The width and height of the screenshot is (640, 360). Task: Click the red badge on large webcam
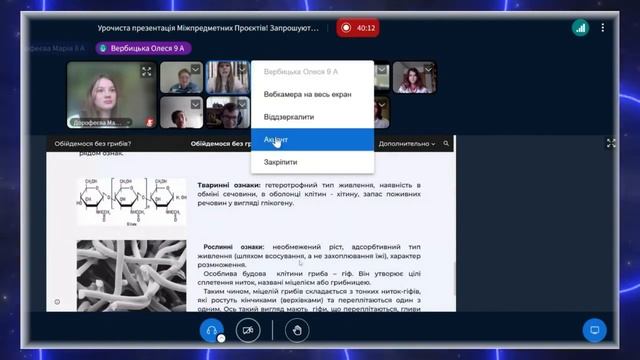pyautogui.click(x=150, y=122)
